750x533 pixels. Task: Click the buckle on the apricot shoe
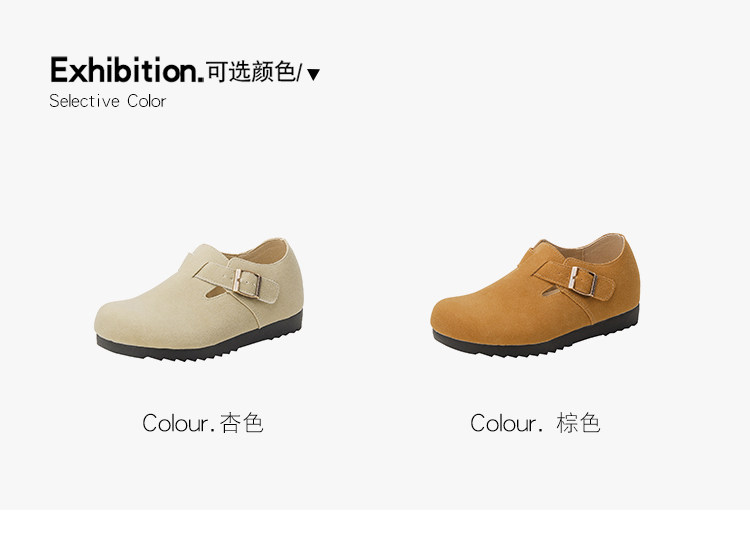pyautogui.click(x=246, y=283)
